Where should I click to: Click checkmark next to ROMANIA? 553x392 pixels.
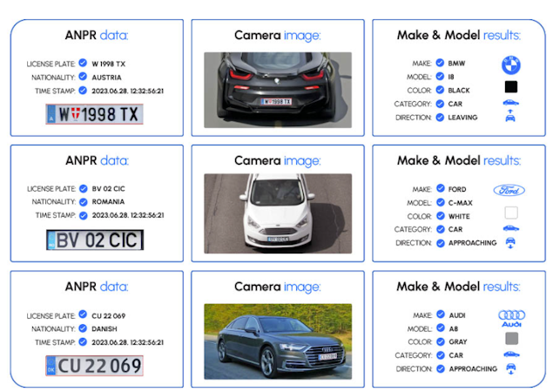coord(84,202)
